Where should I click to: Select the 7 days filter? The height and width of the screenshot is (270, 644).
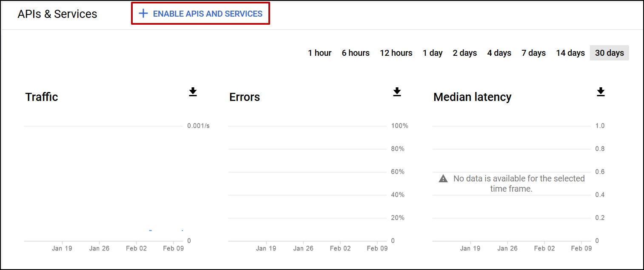(533, 53)
